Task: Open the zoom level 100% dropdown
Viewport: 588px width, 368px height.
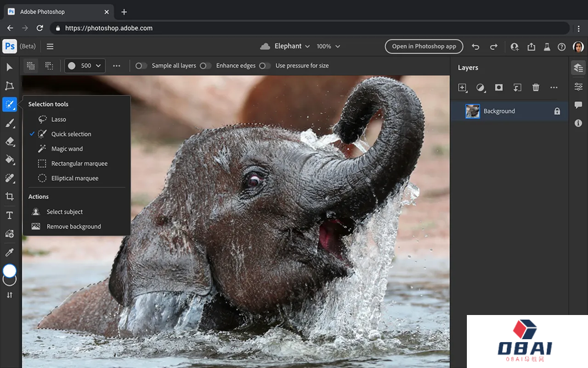Action: tap(328, 46)
